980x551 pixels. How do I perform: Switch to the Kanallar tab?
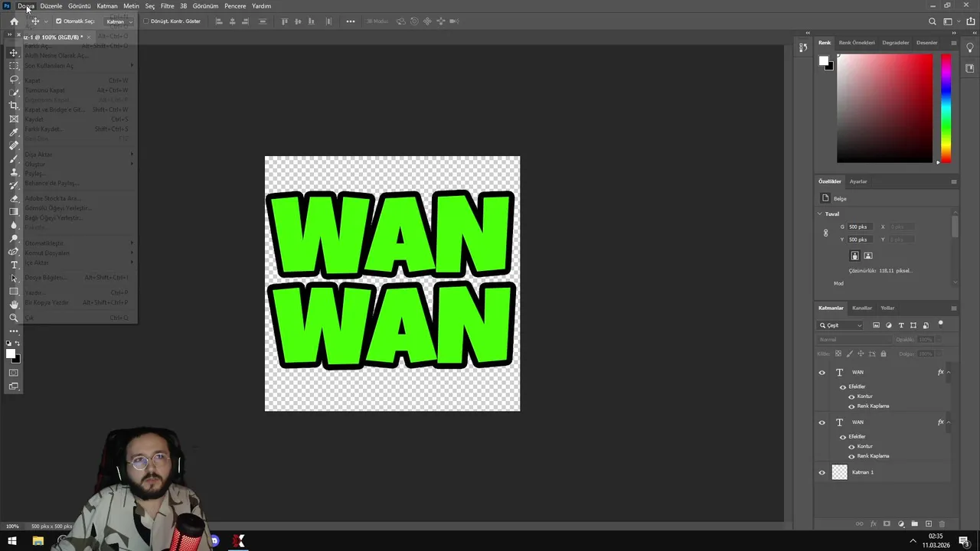862,308
